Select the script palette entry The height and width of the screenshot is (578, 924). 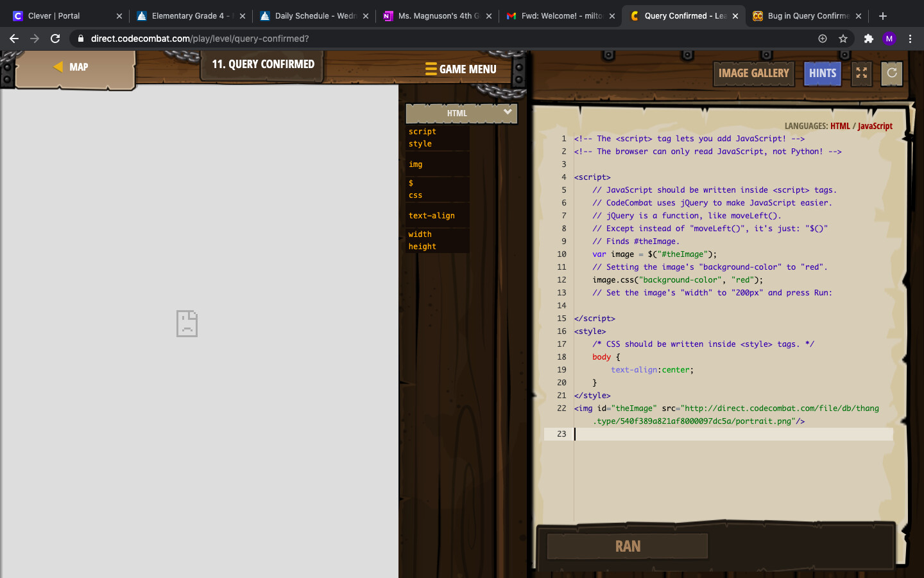click(422, 132)
